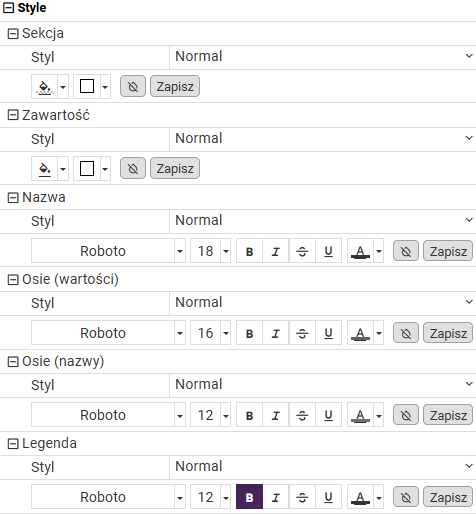This screenshot has height=514, width=476.
Task: Click the Legenda font size 12 field
Action: [205, 497]
